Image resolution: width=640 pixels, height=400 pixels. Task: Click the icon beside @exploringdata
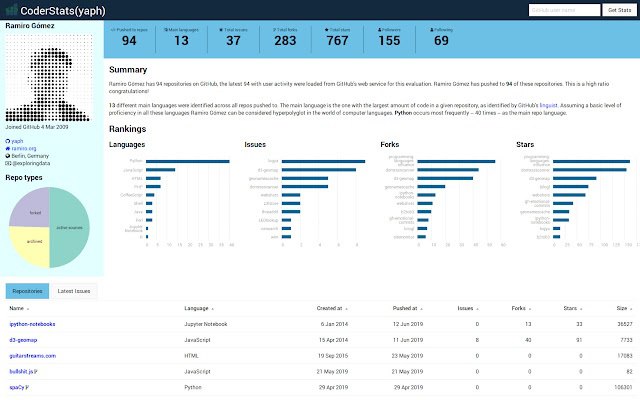(x=8, y=163)
